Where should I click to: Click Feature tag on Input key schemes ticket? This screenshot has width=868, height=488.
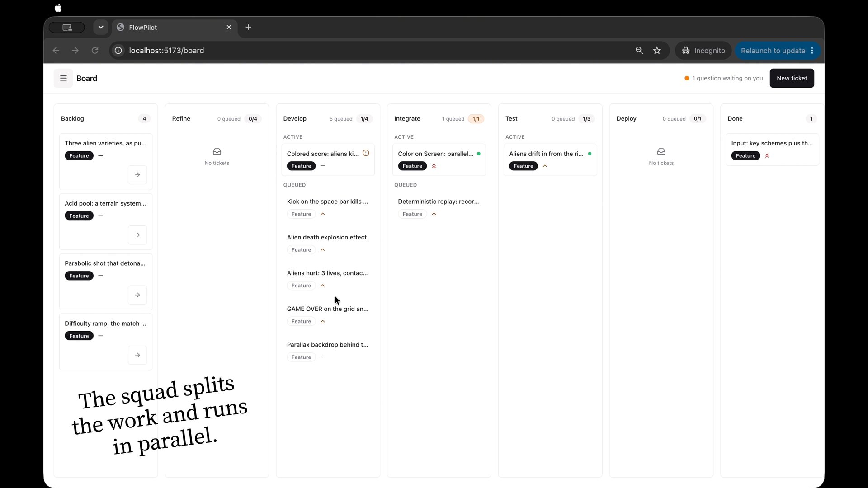(745, 156)
